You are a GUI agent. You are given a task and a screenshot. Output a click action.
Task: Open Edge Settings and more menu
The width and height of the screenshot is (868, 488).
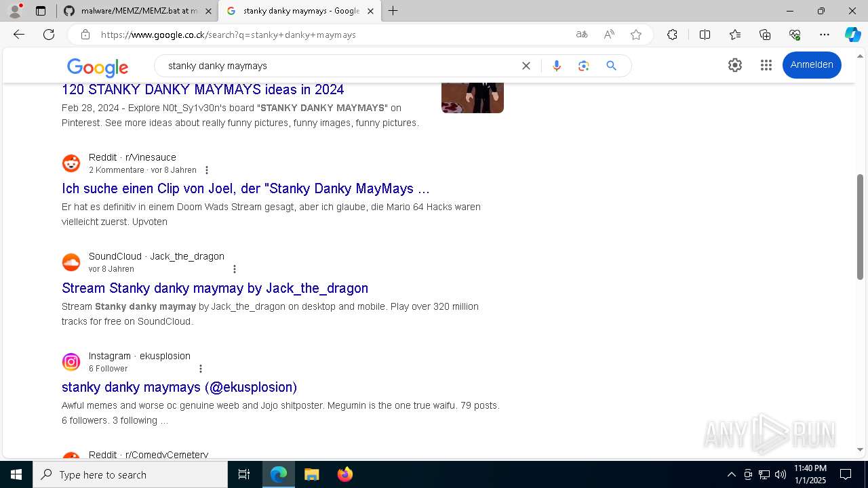[825, 35]
